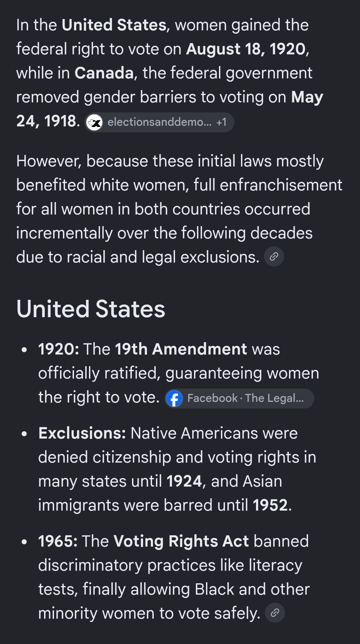Screen dimensions: 360x644
Task: Click the Facebook logo icon
Action: pos(174,398)
